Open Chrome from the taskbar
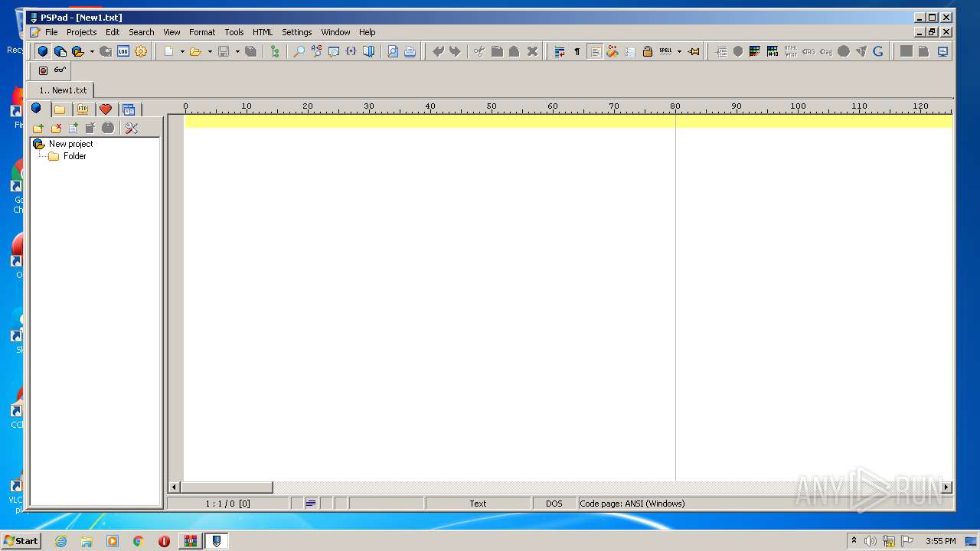Image resolution: width=980 pixels, height=551 pixels. tap(138, 541)
